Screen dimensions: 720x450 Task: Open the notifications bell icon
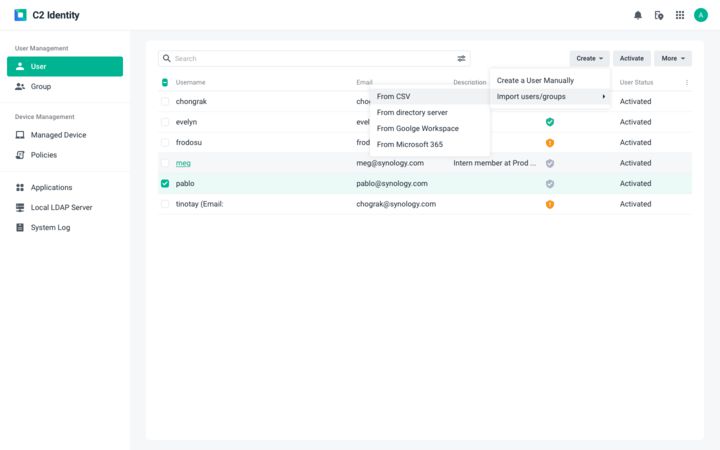638,15
